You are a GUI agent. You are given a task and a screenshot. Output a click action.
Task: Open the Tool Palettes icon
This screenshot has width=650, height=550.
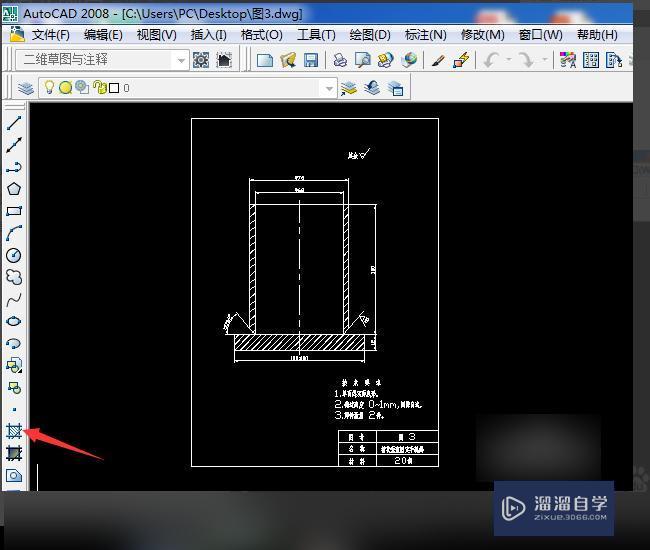[x=614, y=61]
